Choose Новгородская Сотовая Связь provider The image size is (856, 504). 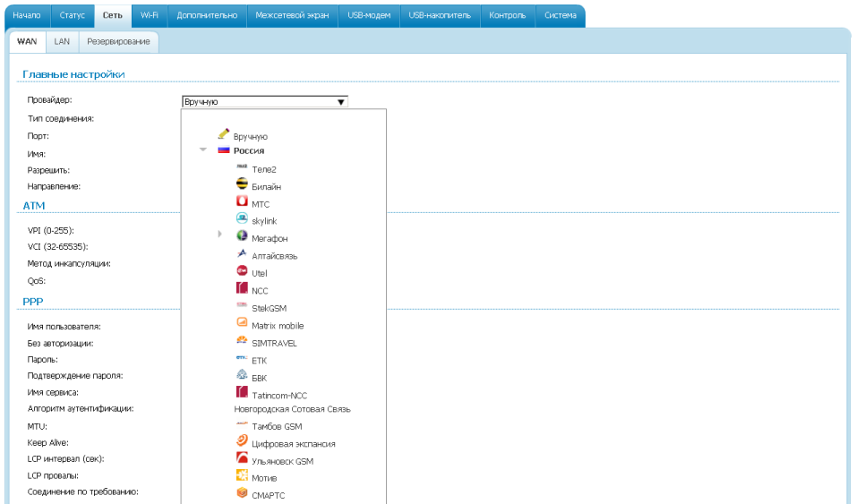[292, 409]
